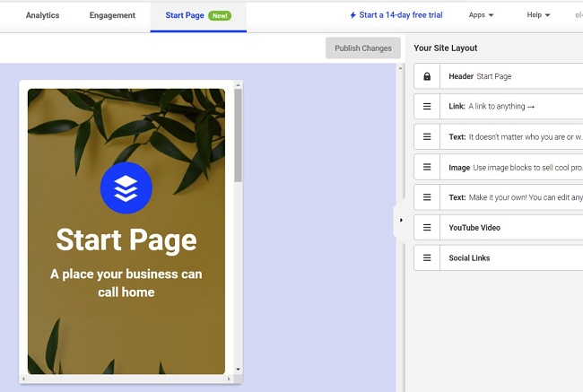Click the lock icon on Header row

click(427, 76)
